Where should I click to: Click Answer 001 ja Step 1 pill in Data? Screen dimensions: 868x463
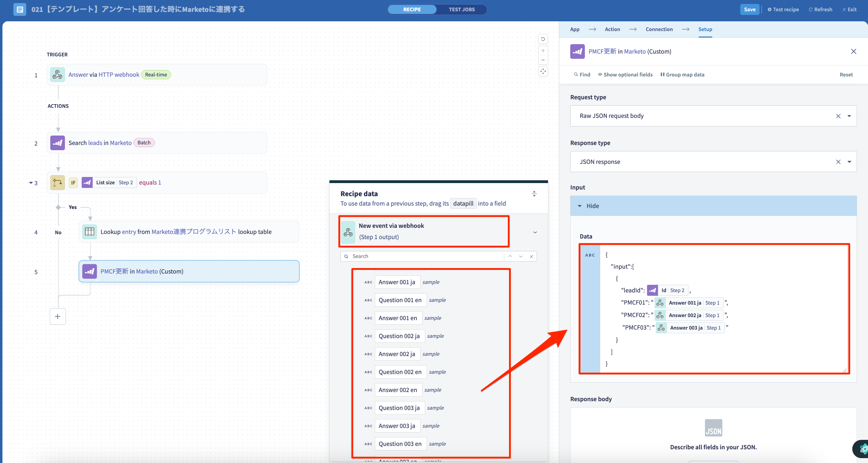pyautogui.click(x=689, y=303)
